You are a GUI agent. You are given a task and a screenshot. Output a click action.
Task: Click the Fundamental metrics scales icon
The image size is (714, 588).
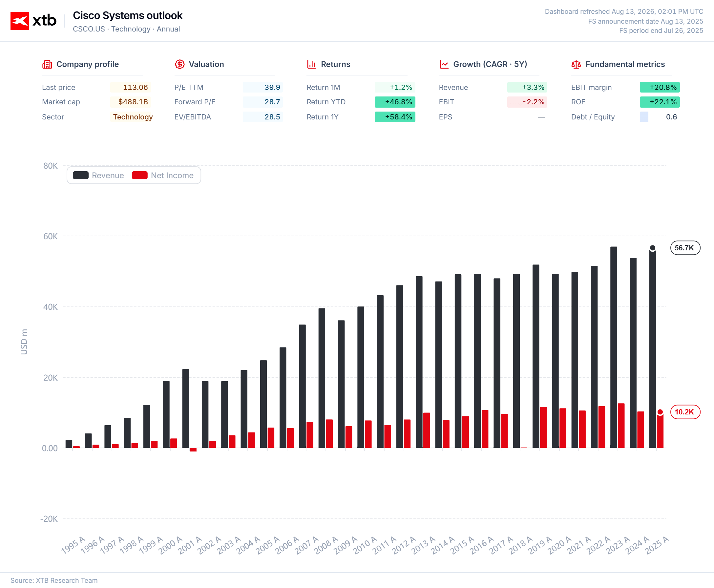click(576, 64)
